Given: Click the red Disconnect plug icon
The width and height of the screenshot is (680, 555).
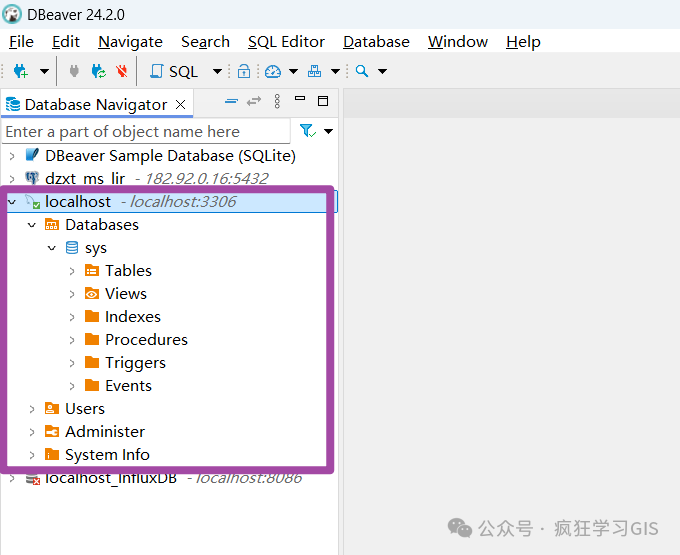Looking at the screenshot, I should coord(122,71).
